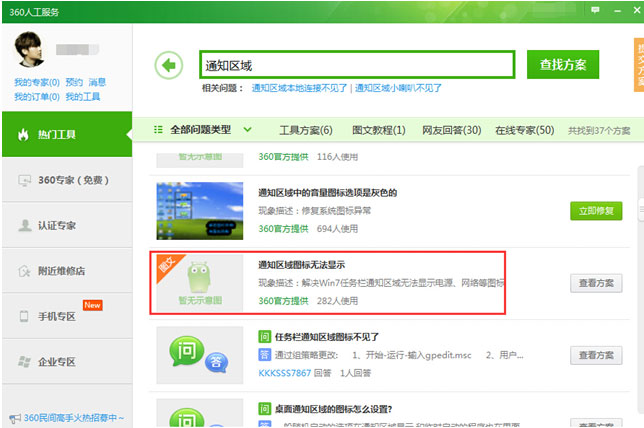The width and height of the screenshot is (644, 428).
Task: Minimize the 360人工服务 window
Action: point(617,11)
